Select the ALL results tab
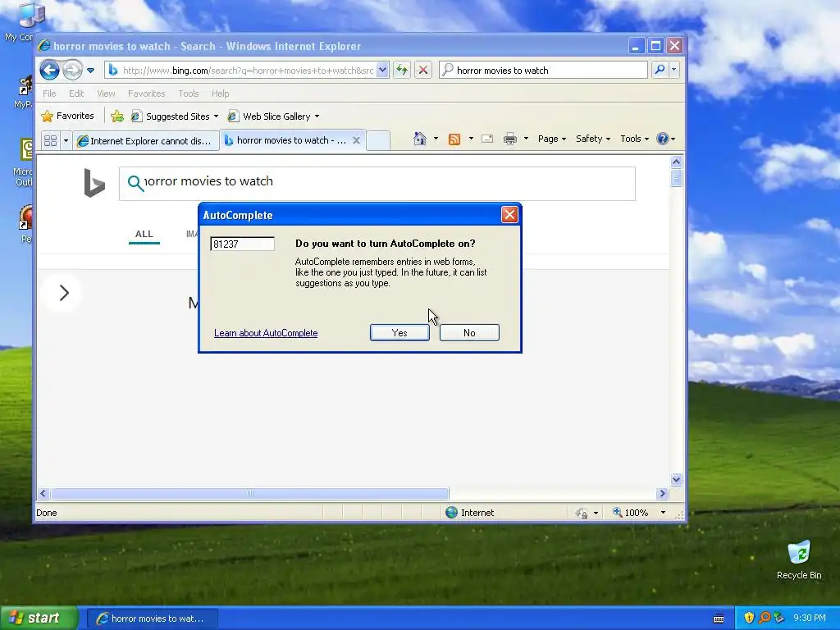840x630 pixels. (x=144, y=234)
